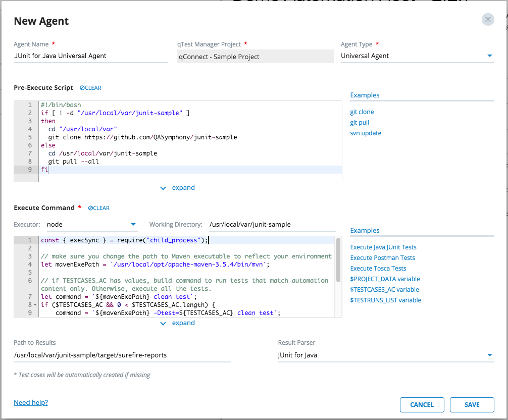This screenshot has width=508, height=420.
Task: Edit the Working Directory field
Action: coord(273,225)
